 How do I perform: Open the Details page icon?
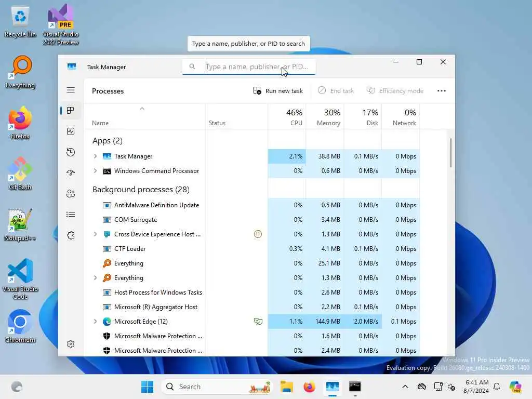point(71,215)
